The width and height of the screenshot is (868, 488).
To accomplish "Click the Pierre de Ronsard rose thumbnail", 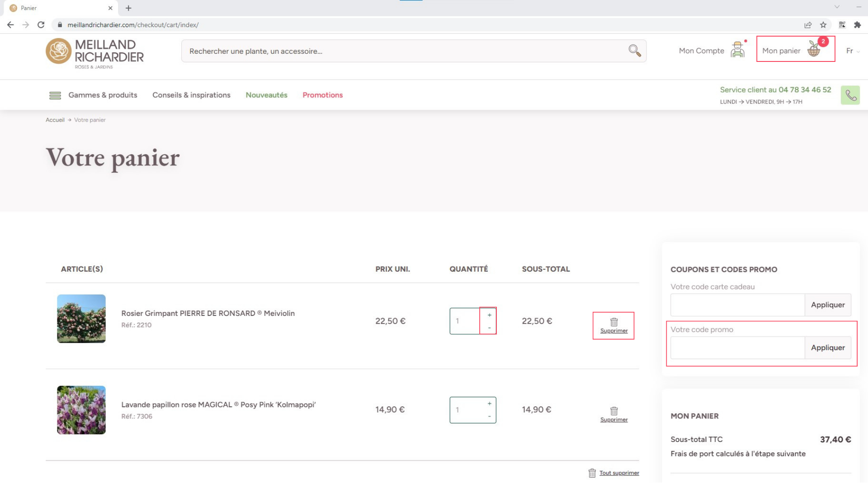I will click(81, 319).
